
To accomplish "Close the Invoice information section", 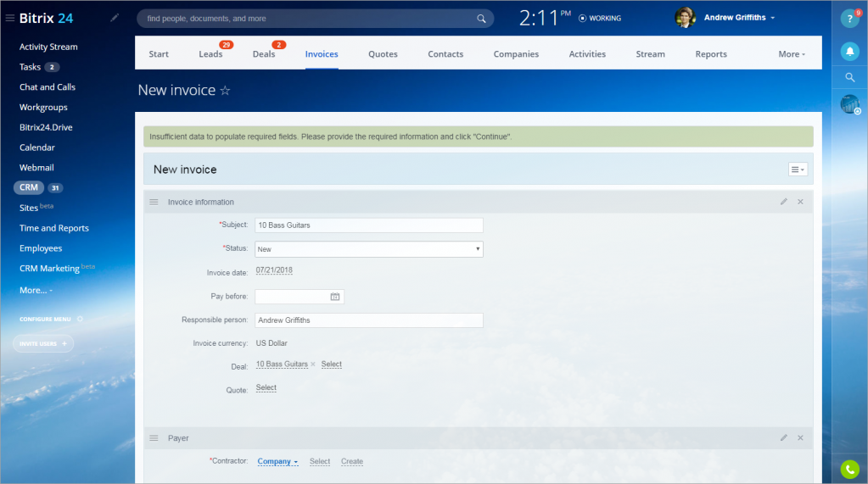I will tap(800, 202).
